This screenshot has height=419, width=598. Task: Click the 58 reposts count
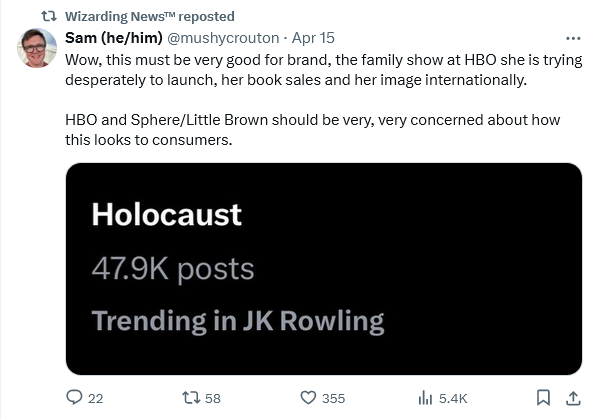pos(213,398)
